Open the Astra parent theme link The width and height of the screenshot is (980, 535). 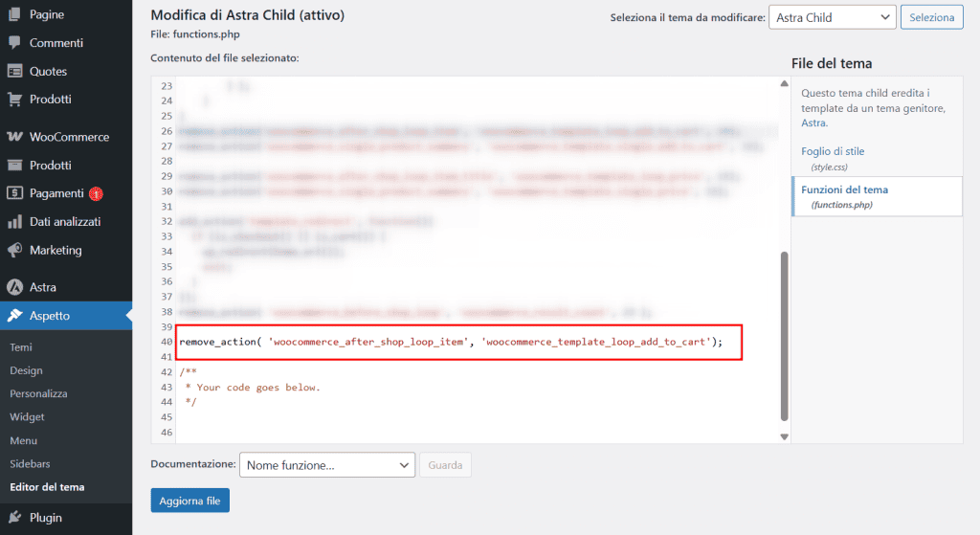(813, 123)
